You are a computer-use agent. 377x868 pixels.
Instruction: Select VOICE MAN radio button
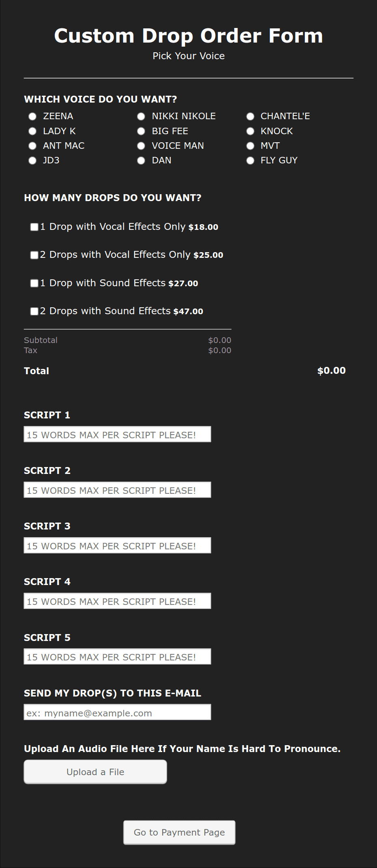click(x=141, y=146)
